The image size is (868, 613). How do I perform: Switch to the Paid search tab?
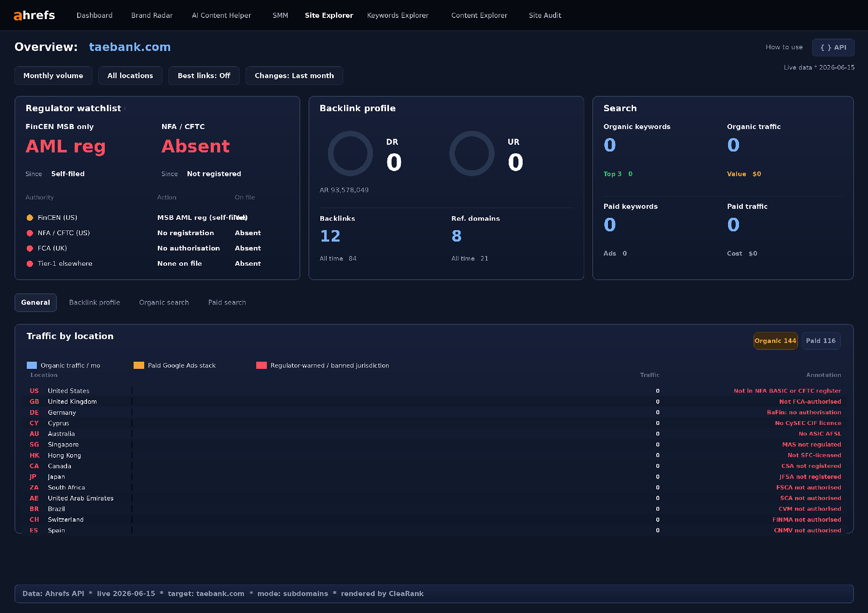227,303
